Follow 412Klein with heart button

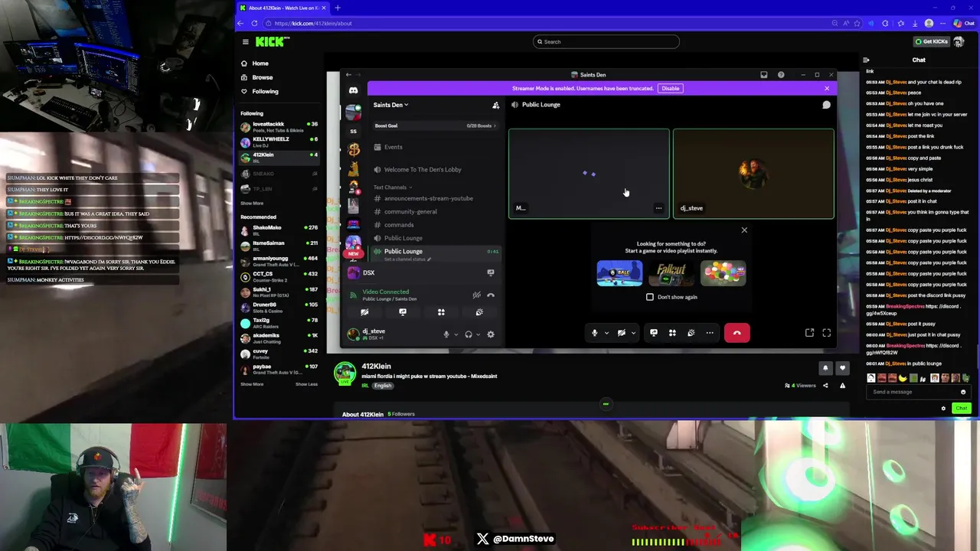pos(842,368)
